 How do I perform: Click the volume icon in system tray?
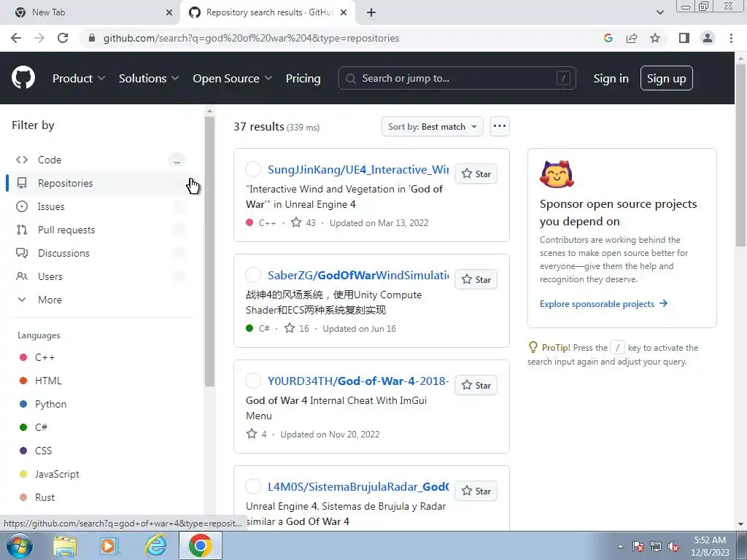pos(673,547)
